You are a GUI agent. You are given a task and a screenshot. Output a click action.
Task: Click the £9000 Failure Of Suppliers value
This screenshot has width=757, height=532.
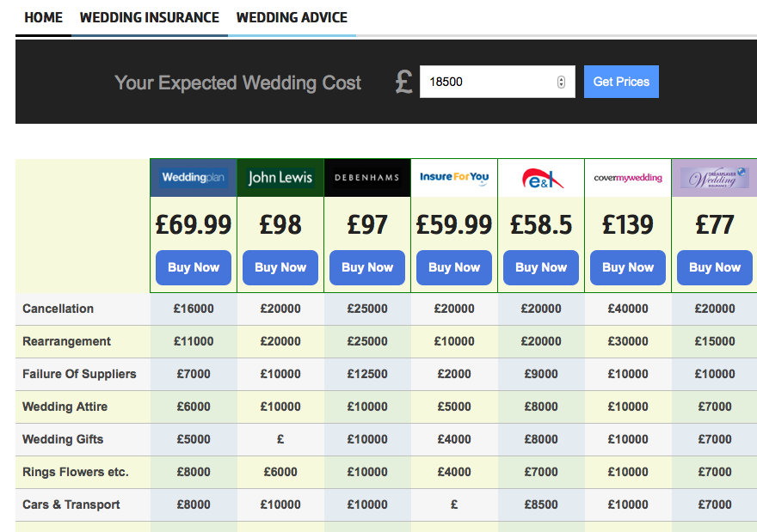pos(541,374)
